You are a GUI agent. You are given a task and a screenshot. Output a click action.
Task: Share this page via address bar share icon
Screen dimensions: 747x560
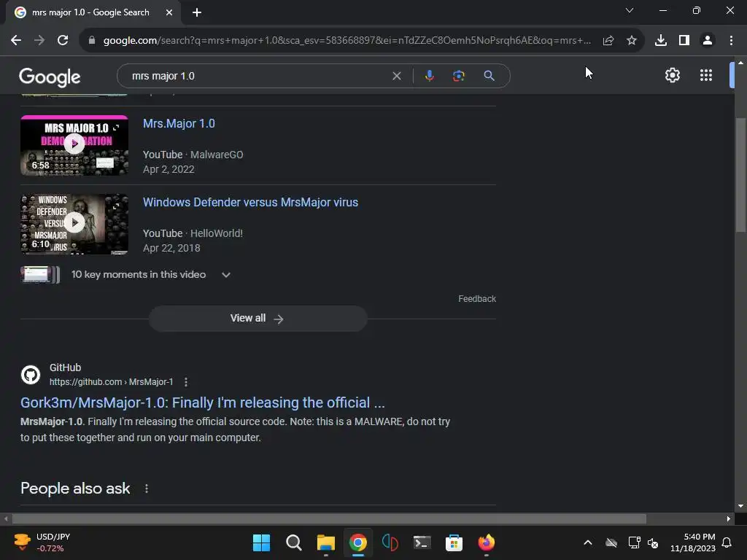[x=608, y=41]
